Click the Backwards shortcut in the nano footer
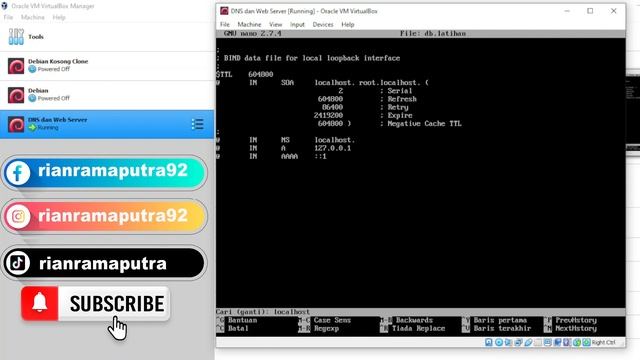Viewport: 640px width, 360px height. coord(407,320)
